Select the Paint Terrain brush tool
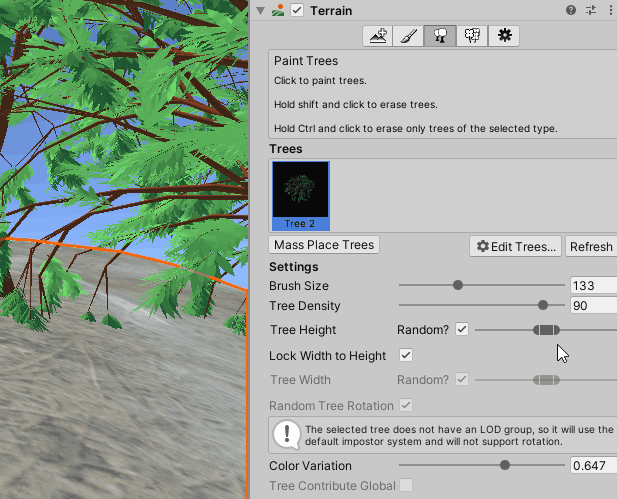Image resolution: width=617 pixels, height=499 pixels. (408, 36)
